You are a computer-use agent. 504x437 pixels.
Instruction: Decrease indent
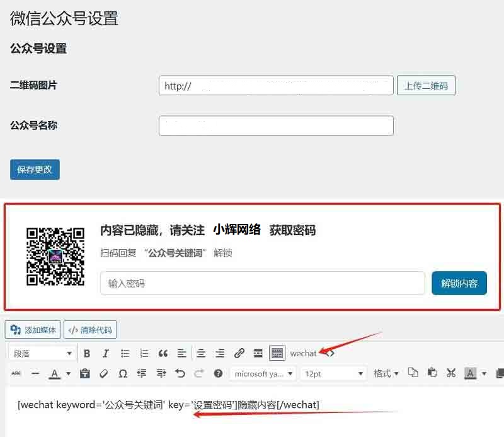142,373
